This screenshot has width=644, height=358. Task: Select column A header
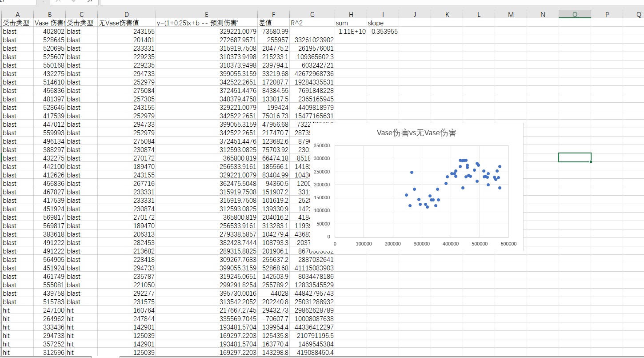point(17,14)
